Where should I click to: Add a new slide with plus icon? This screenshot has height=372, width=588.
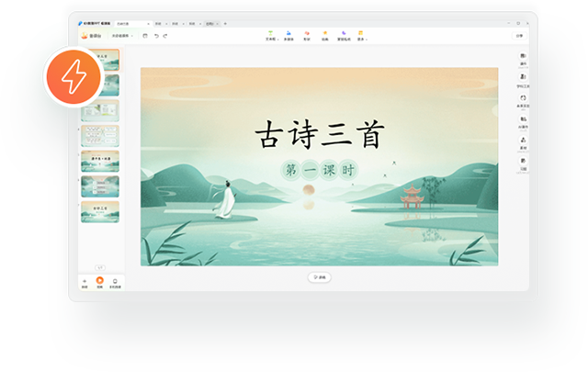pyautogui.click(x=85, y=283)
